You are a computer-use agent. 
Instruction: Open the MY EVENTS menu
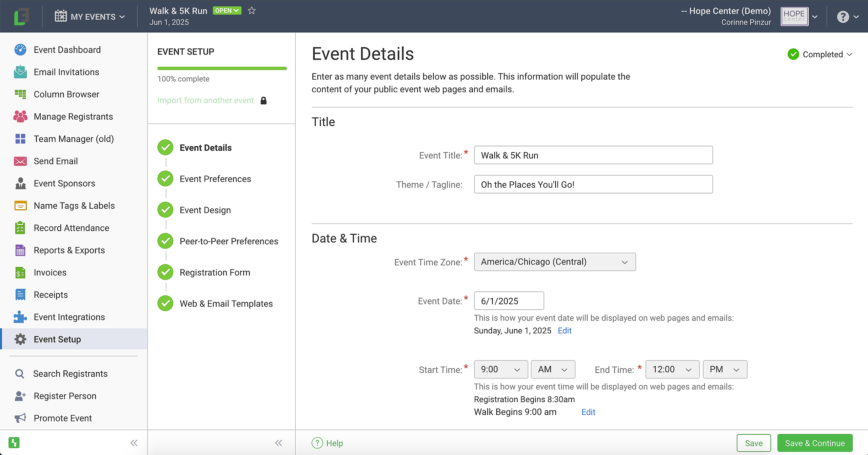tap(90, 17)
